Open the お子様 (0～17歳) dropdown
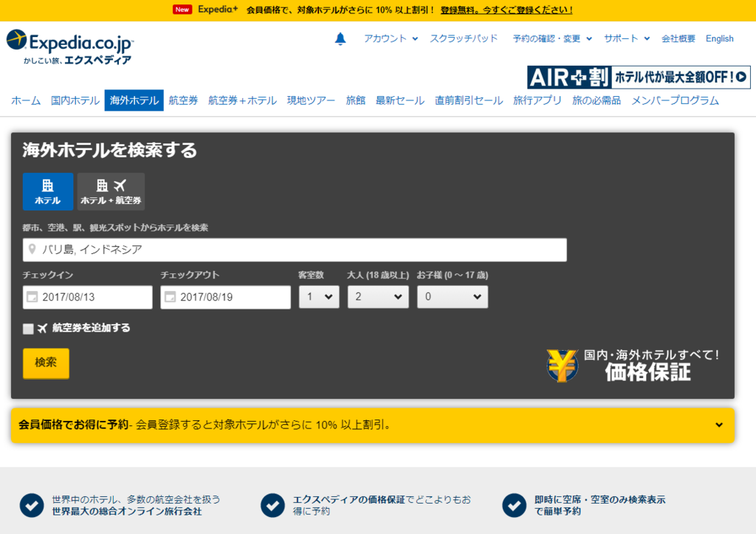The width and height of the screenshot is (756, 534). (x=453, y=297)
